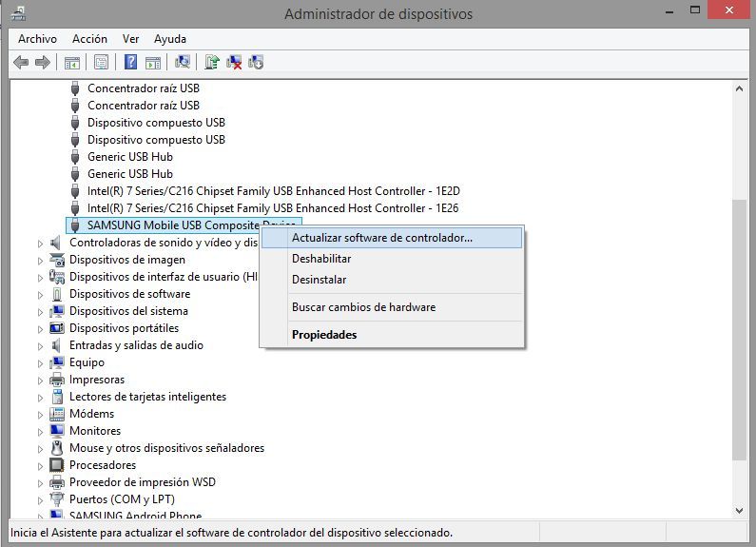Select Host Controller - 1E26 entry
The width and height of the screenshot is (756, 547).
point(273,208)
